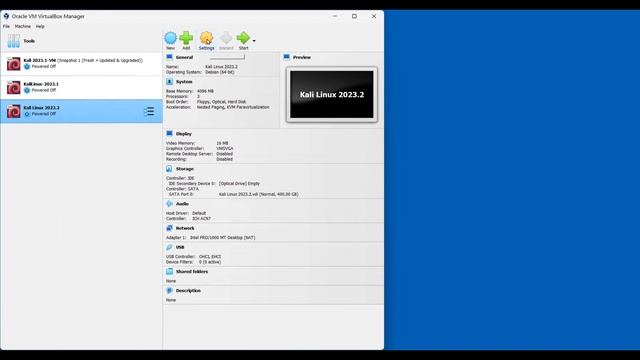The width and height of the screenshot is (640, 360).
Task: Click the Display section icon
Action: point(169,133)
